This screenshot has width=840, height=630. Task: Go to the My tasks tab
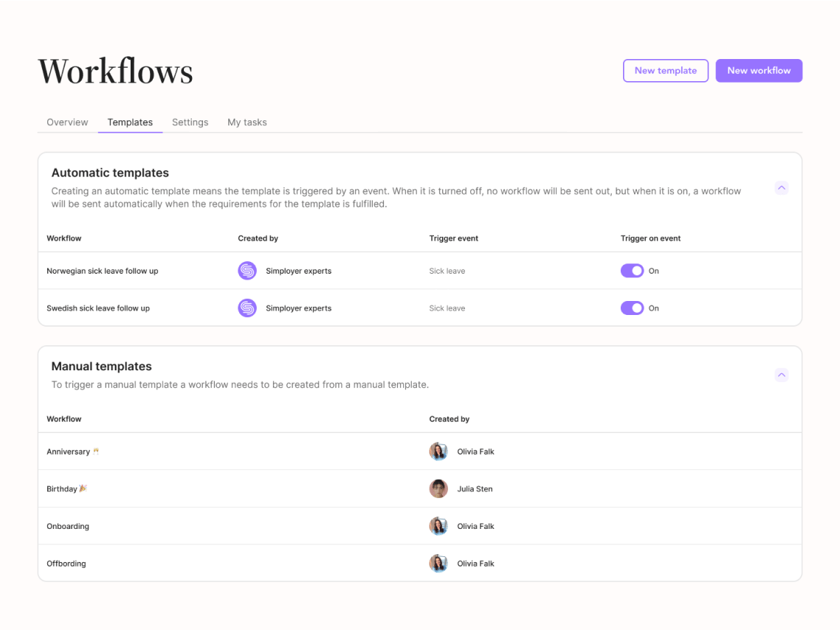click(x=247, y=122)
